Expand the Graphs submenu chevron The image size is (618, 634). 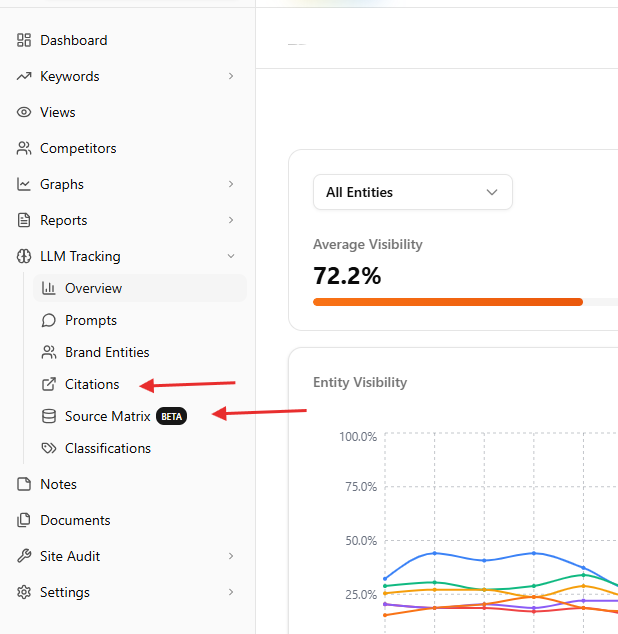pyautogui.click(x=231, y=184)
